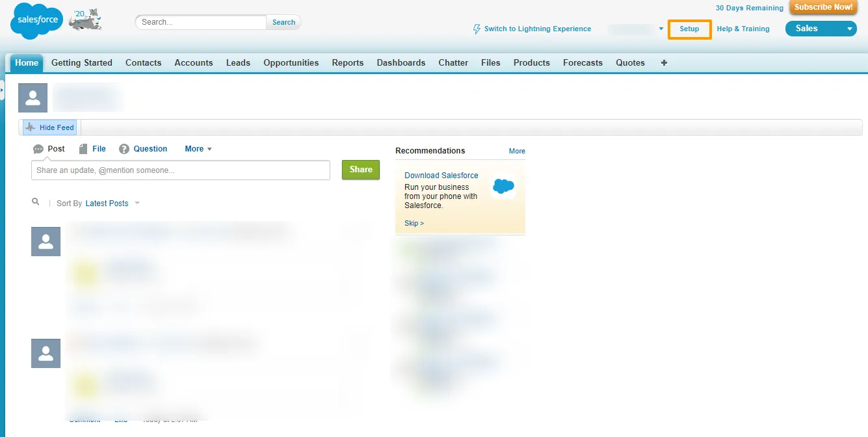Expand the More dropdown in publisher
This screenshot has width=868, height=437.
pyautogui.click(x=198, y=149)
